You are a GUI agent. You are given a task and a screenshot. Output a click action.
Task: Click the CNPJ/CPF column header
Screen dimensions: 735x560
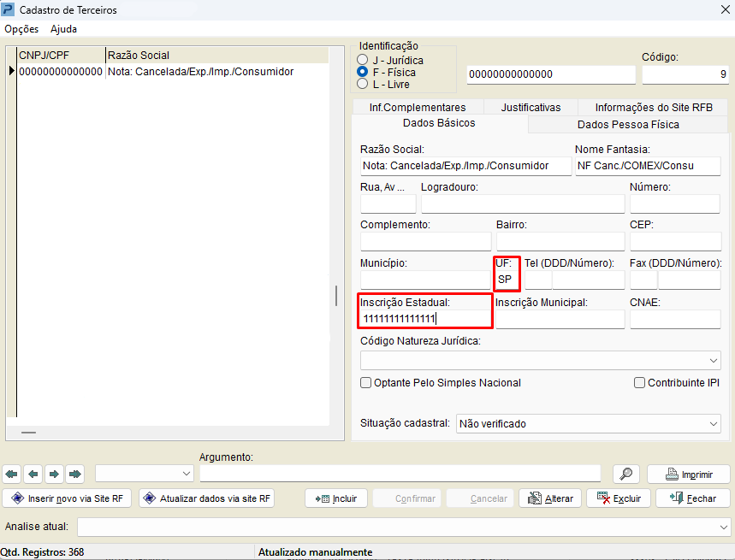[61, 56]
